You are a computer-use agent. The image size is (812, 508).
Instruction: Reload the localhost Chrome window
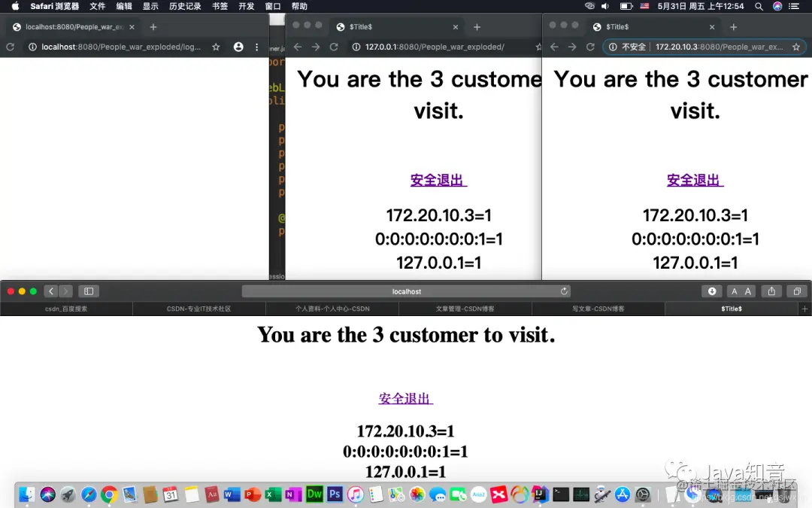pos(10,47)
